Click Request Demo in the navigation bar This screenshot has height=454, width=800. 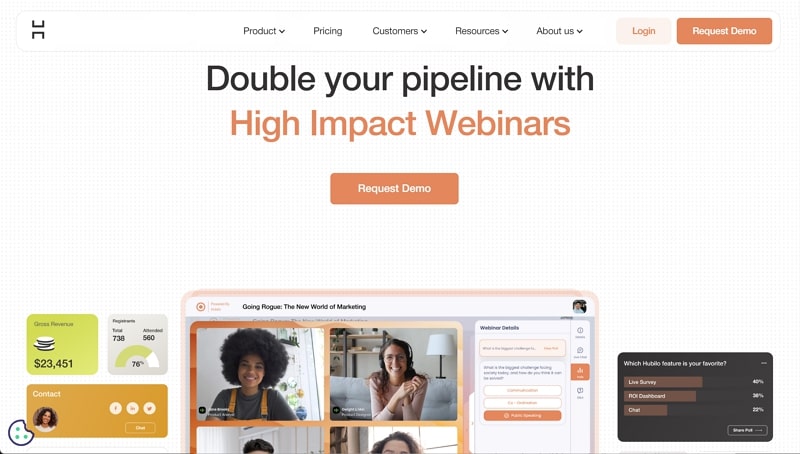pyautogui.click(x=724, y=31)
